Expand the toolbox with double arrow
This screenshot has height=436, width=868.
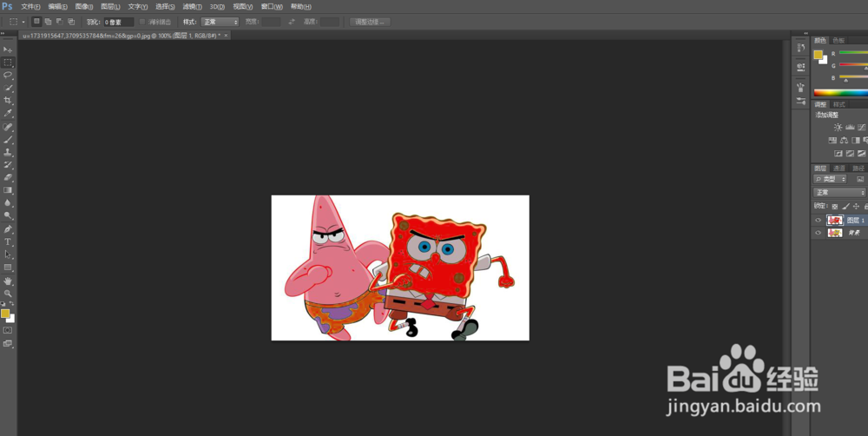(3, 33)
